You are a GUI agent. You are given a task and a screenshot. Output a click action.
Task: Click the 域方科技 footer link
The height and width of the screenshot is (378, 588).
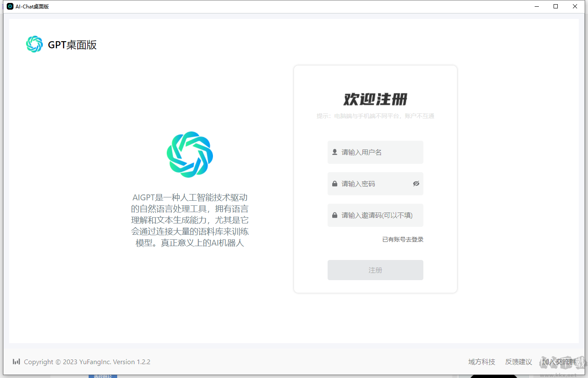[x=481, y=362]
